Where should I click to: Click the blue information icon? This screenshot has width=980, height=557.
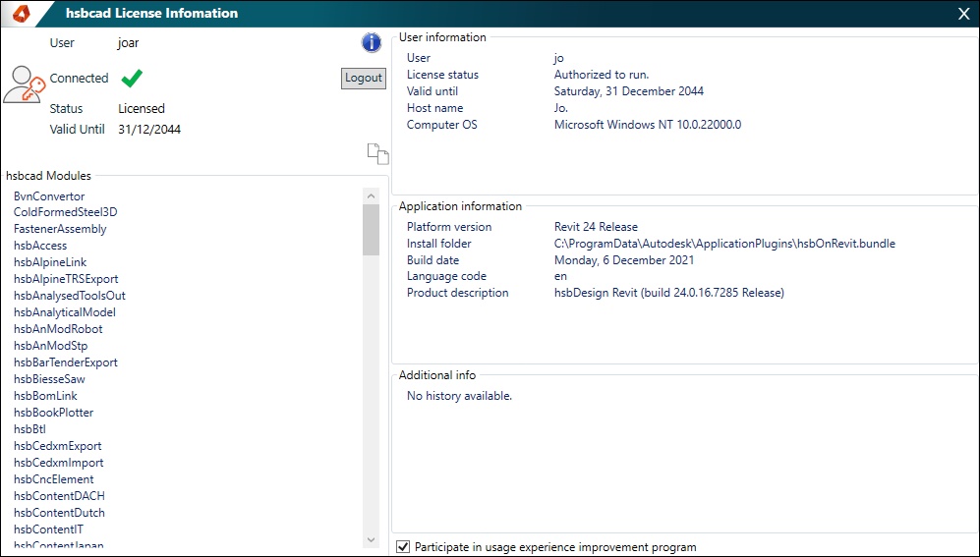coord(372,42)
